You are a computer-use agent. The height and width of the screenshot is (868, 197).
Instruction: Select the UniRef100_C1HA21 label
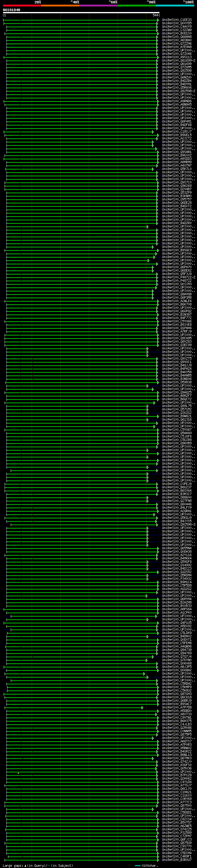176,792
